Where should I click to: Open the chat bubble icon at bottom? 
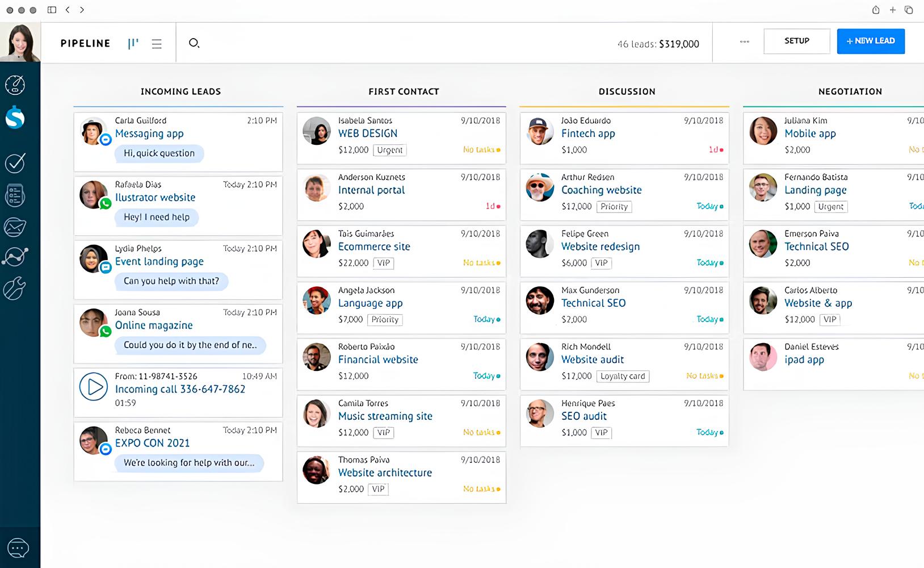click(x=18, y=548)
